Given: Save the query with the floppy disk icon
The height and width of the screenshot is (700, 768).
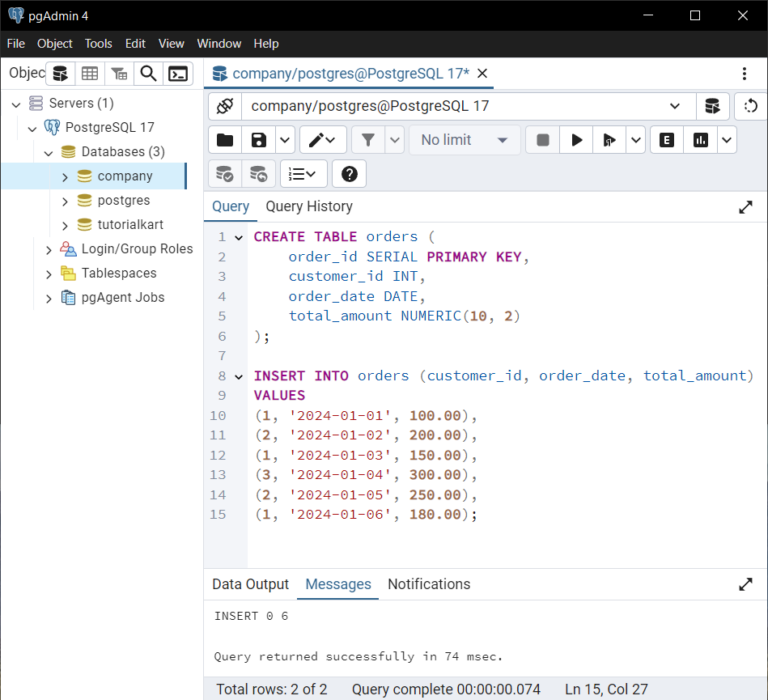Looking at the screenshot, I should pos(259,140).
